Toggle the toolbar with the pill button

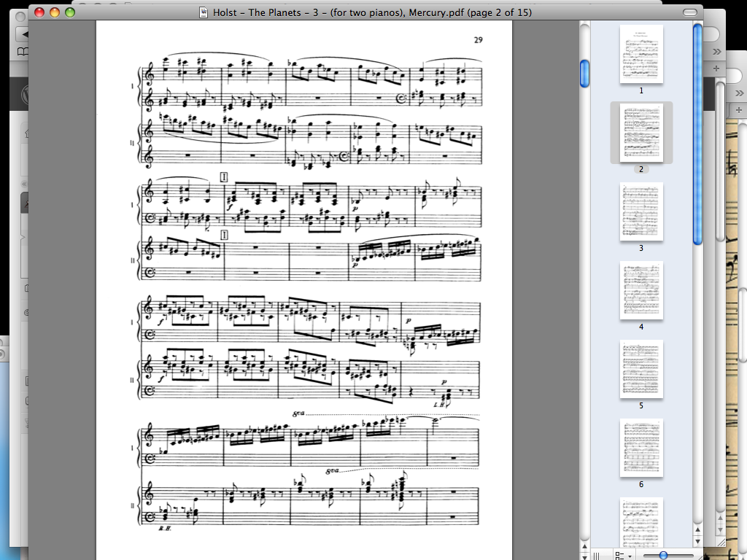pos(690,12)
